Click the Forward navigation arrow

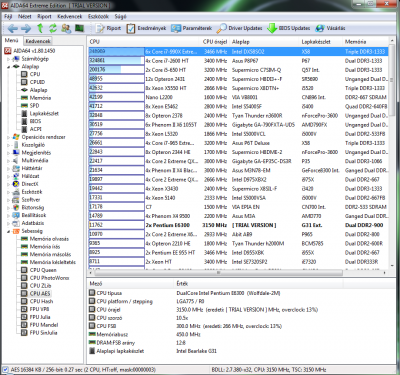coord(26,28)
